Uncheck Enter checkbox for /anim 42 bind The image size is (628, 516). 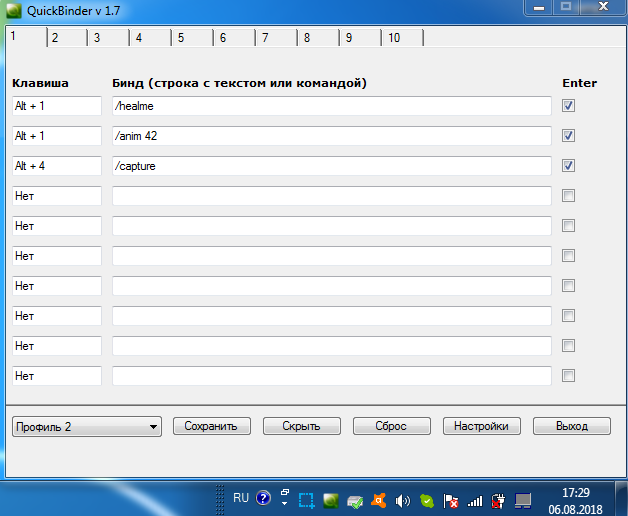click(568, 136)
